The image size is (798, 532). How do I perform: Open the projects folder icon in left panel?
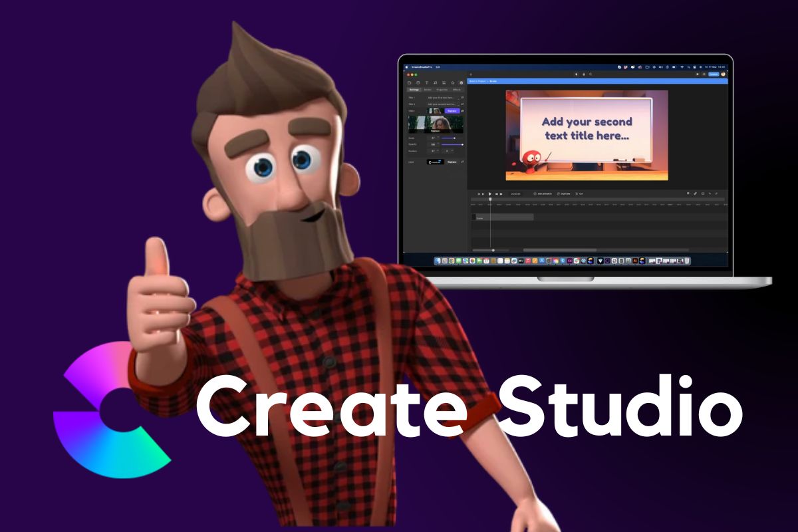click(410, 82)
